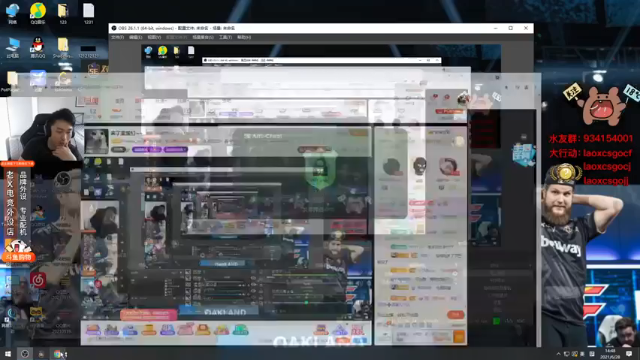Open the Windows notification center
Image resolution: width=640 pixels, height=360 pixels.
(629, 354)
